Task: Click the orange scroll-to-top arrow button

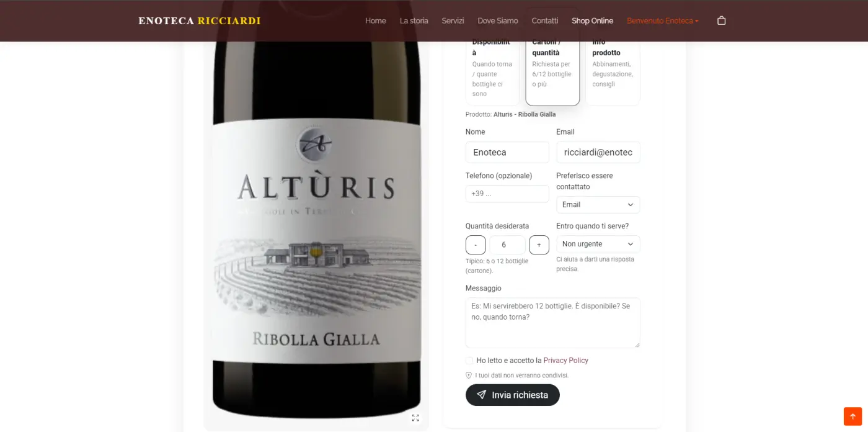Action: (x=852, y=416)
